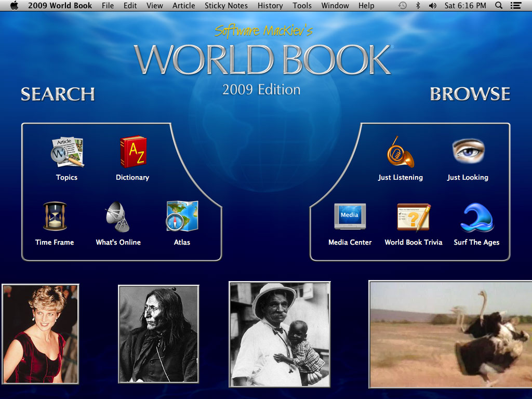Viewport: 532px width, 399px height.
Task: Click the volume speaker icon in menu bar
Action: pyautogui.click(x=432, y=6)
